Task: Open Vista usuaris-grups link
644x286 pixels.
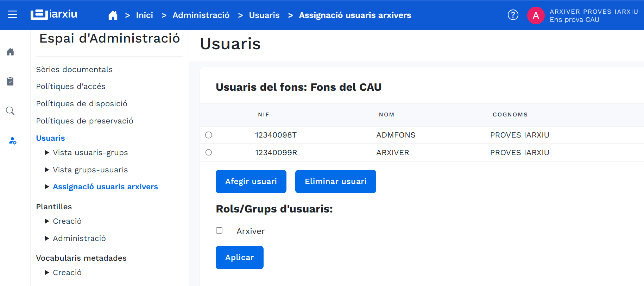Action: click(90, 153)
